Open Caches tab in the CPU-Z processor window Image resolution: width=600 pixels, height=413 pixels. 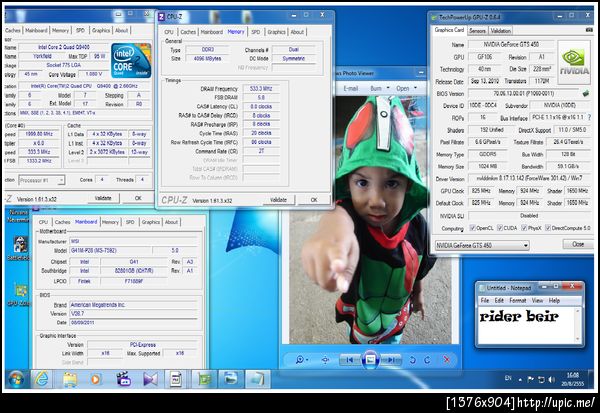coord(13,30)
